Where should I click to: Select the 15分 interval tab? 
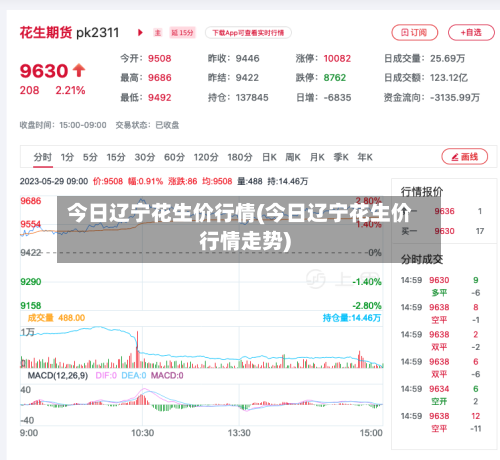(116, 157)
